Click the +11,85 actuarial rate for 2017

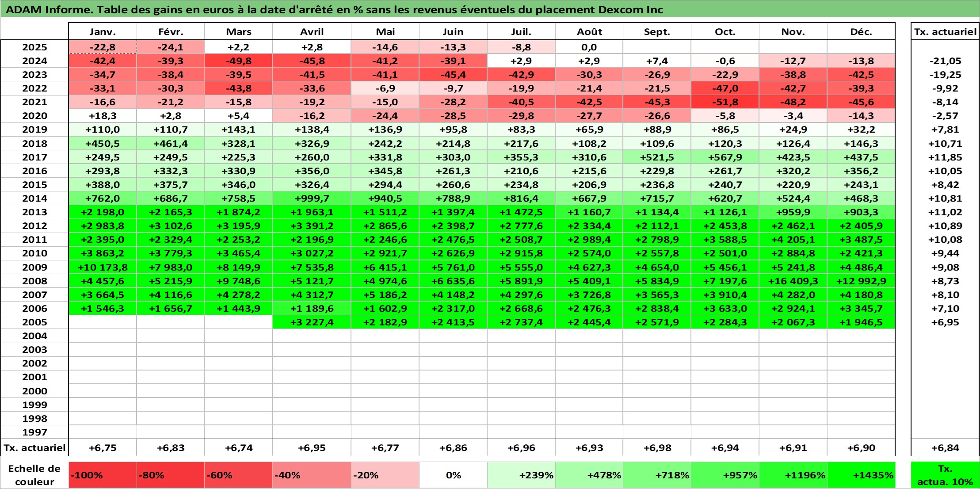click(x=945, y=157)
